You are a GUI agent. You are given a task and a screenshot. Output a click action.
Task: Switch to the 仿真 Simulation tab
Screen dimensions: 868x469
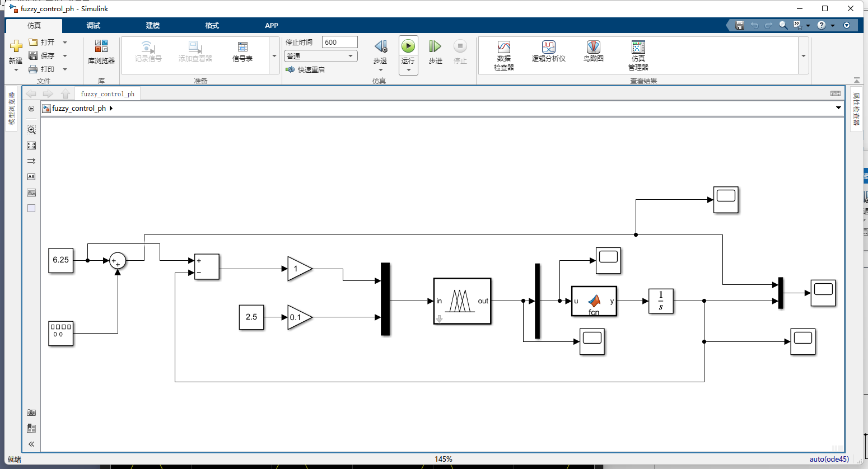tap(34, 25)
